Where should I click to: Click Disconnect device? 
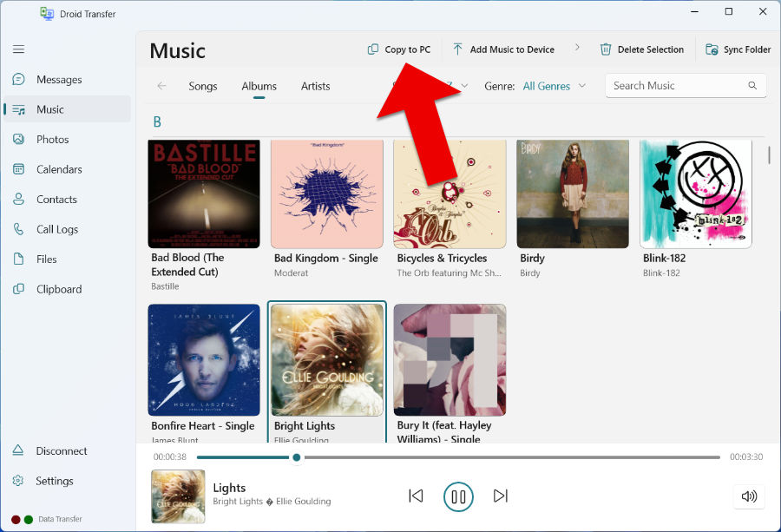point(67,450)
